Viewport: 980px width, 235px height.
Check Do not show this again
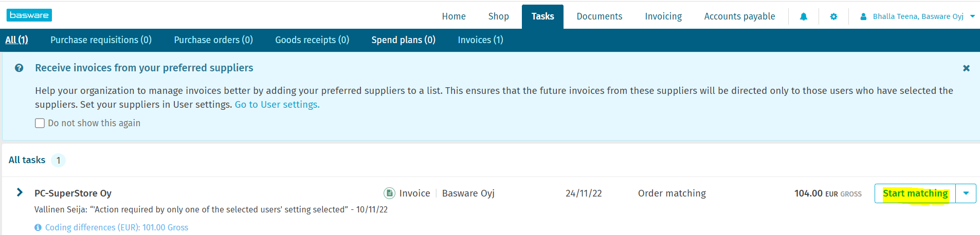(x=40, y=123)
